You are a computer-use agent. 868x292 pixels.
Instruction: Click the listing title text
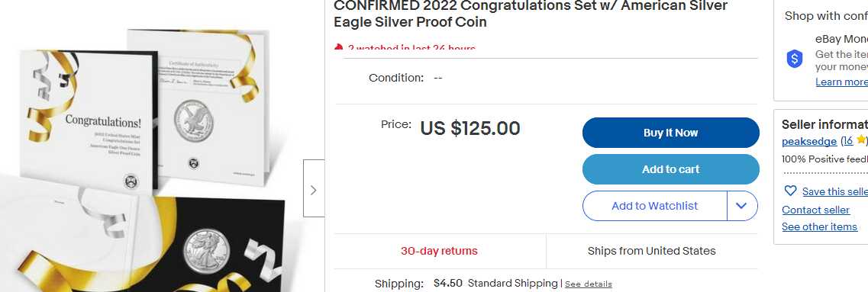[531, 14]
